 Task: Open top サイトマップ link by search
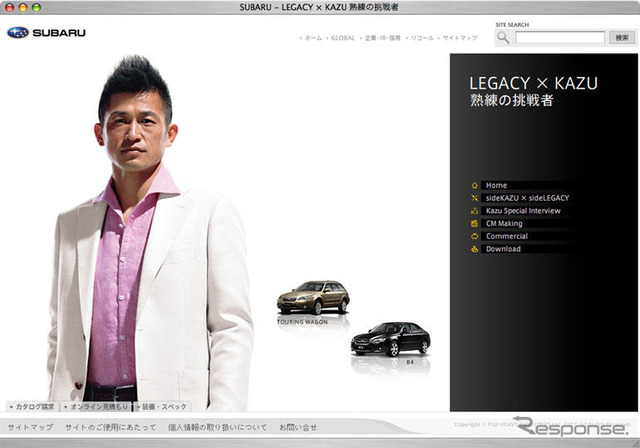coord(460,38)
